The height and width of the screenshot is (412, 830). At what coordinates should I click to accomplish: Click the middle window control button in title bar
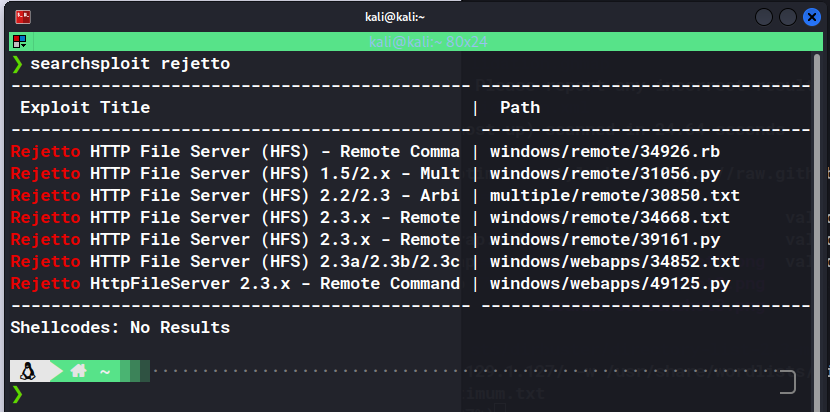tap(788, 17)
